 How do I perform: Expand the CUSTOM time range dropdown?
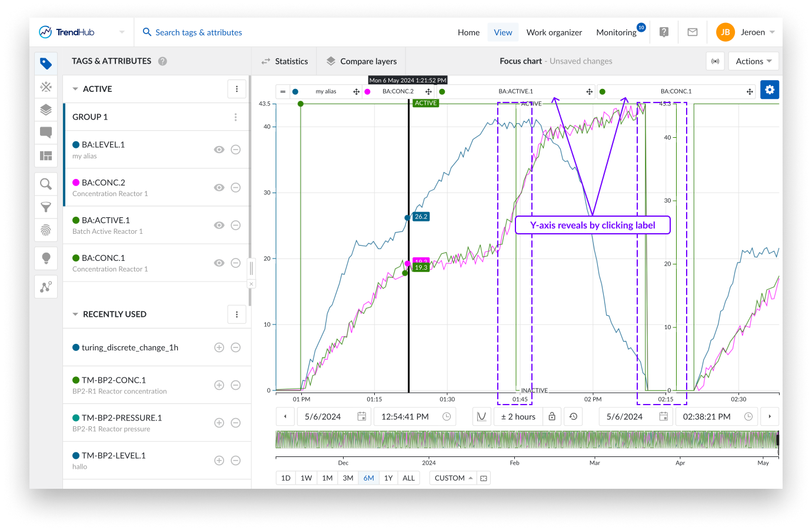point(453,478)
